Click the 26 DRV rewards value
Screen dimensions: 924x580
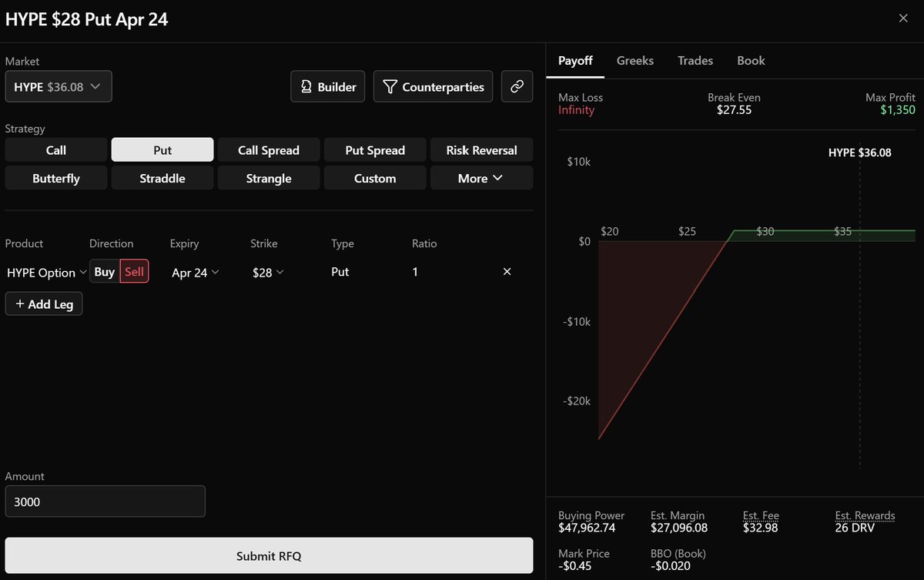click(855, 528)
